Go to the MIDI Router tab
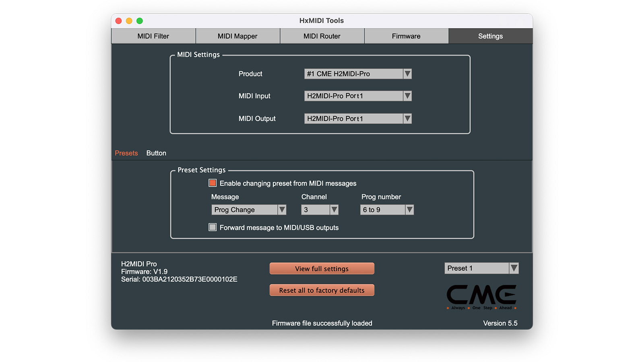The width and height of the screenshot is (644, 362). tap(322, 36)
